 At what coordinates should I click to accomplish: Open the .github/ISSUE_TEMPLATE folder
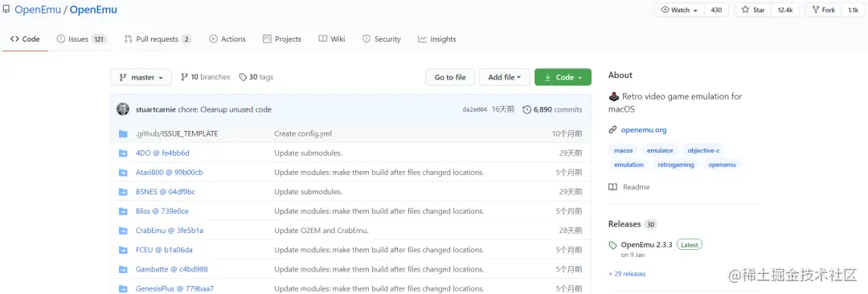pos(177,134)
